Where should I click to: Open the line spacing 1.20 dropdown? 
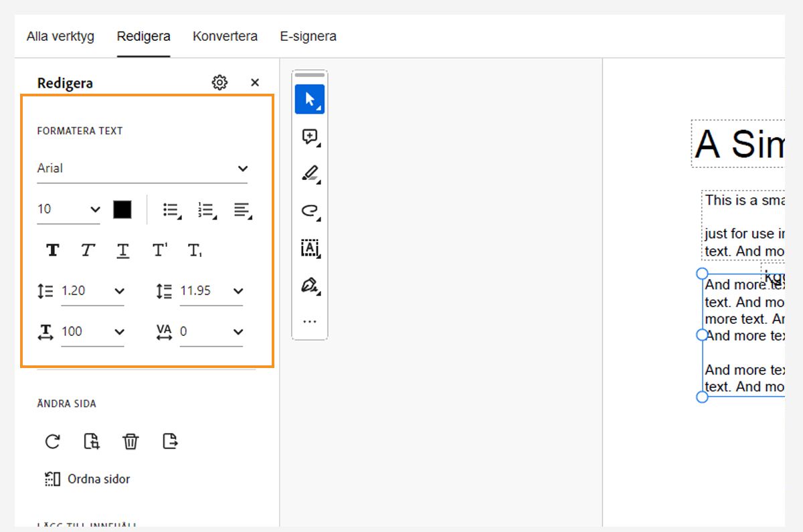(93, 290)
